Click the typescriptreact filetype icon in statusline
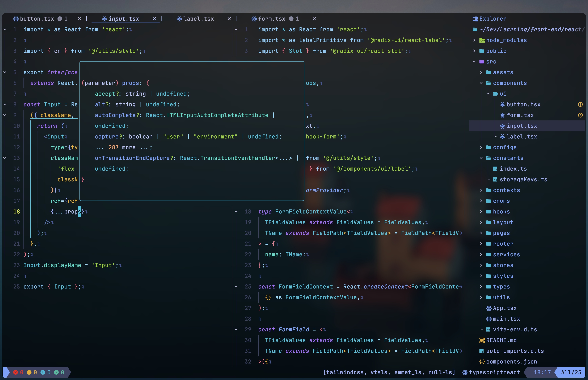 pyautogui.click(x=465, y=372)
